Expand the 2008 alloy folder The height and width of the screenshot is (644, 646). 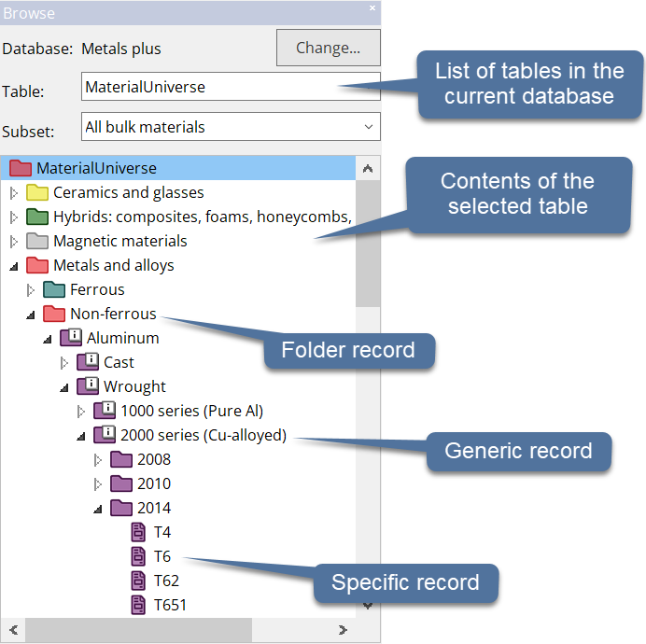(x=98, y=460)
